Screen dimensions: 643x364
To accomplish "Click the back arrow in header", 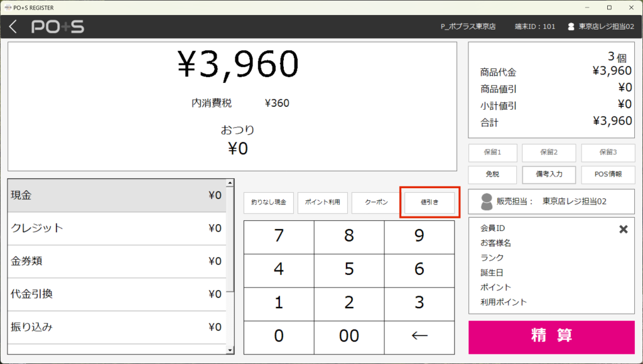I will (x=13, y=26).
